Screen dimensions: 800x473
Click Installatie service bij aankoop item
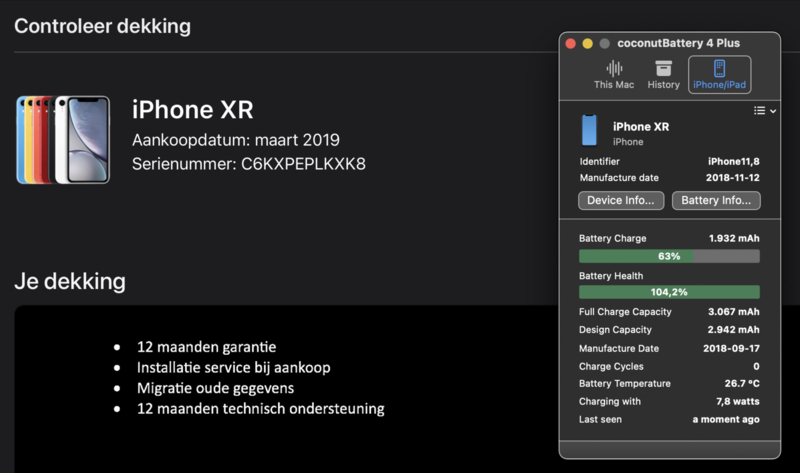(234, 367)
